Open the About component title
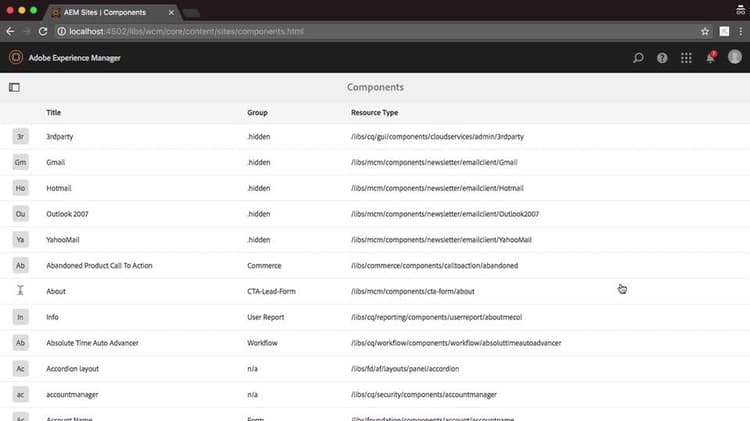 pos(56,291)
